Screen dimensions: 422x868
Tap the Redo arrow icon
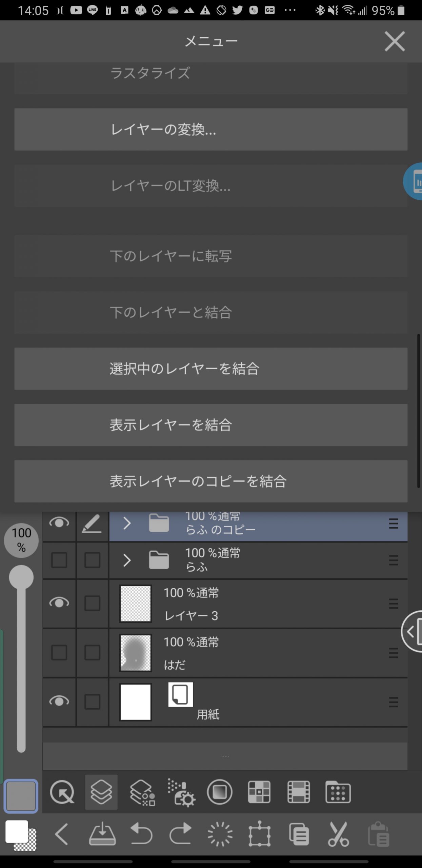[x=180, y=834]
